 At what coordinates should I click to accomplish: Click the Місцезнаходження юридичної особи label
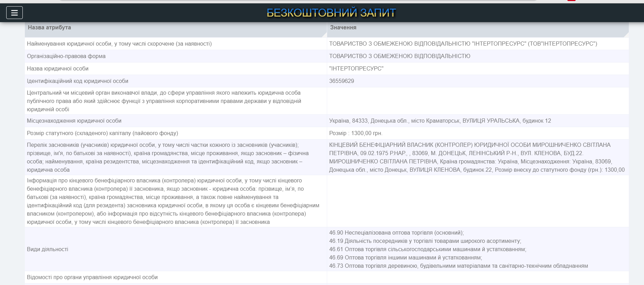[74, 121]
